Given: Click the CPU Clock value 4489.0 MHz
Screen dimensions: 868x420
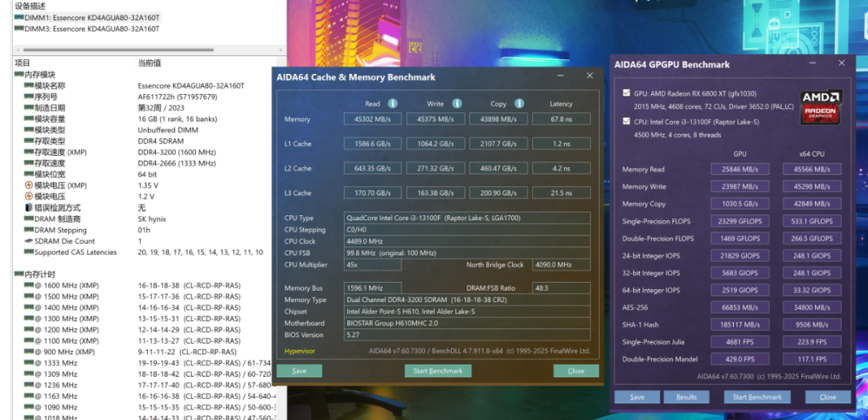Looking at the screenshot, I should click(467, 241).
